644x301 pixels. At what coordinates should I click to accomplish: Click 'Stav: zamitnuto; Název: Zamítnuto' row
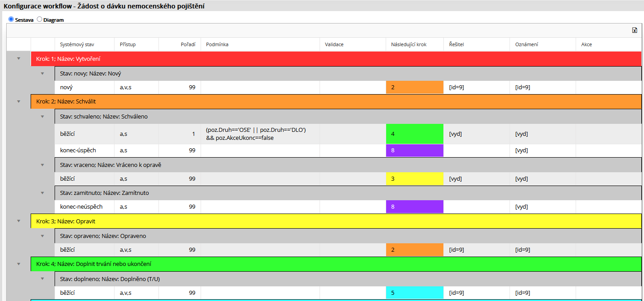tap(348, 193)
